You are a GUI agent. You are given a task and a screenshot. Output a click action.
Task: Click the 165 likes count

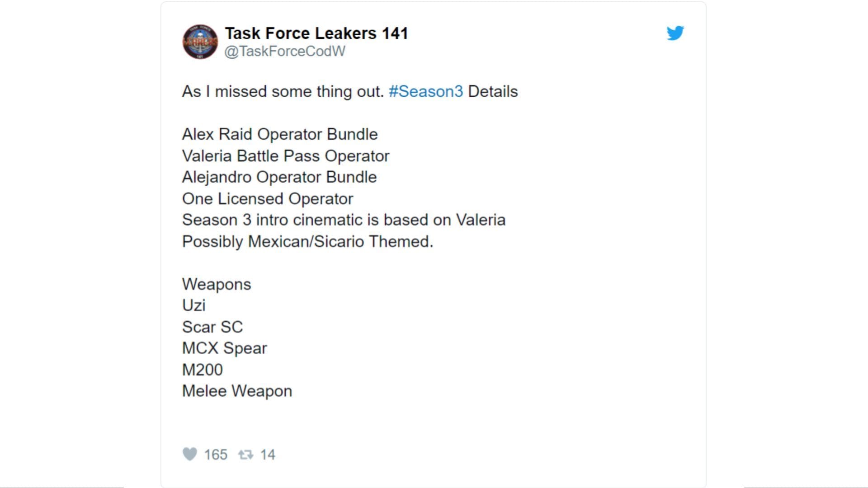pyautogui.click(x=216, y=454)
